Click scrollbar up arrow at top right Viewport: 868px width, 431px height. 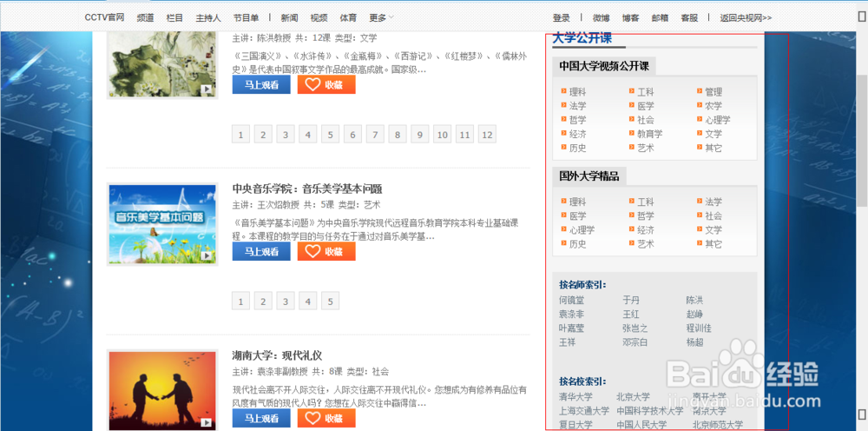[x=861, y=17]
